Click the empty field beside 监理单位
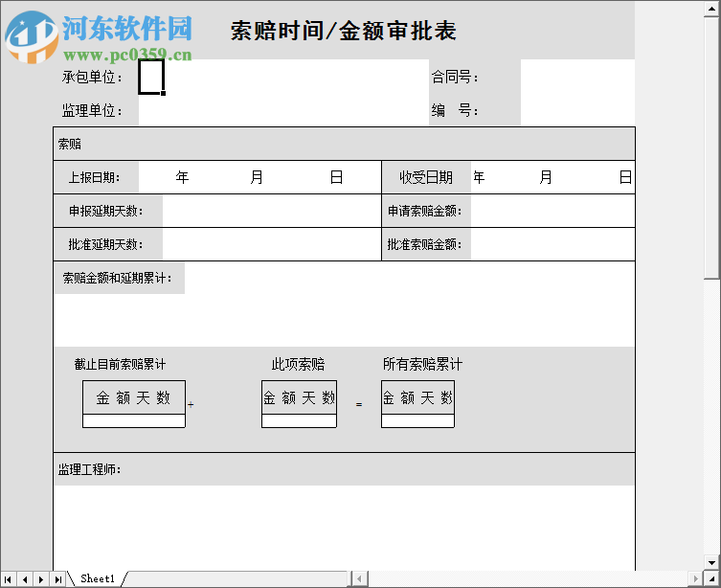 (283, 110)
